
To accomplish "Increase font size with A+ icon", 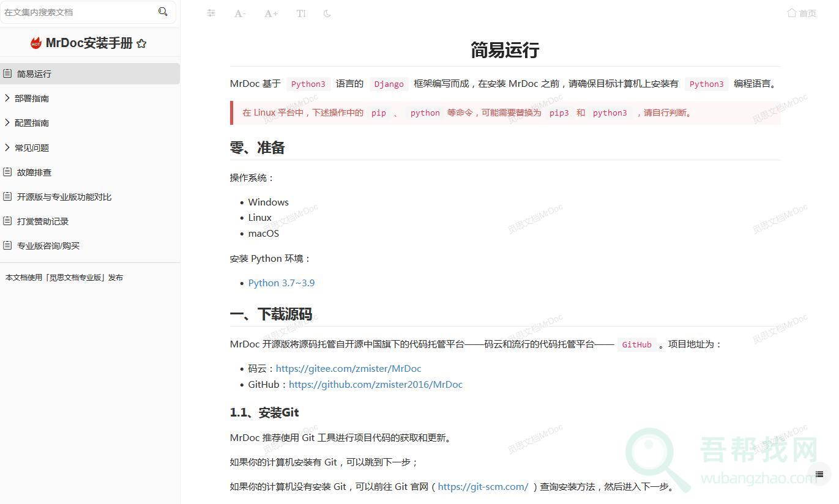I will [270, 13].
